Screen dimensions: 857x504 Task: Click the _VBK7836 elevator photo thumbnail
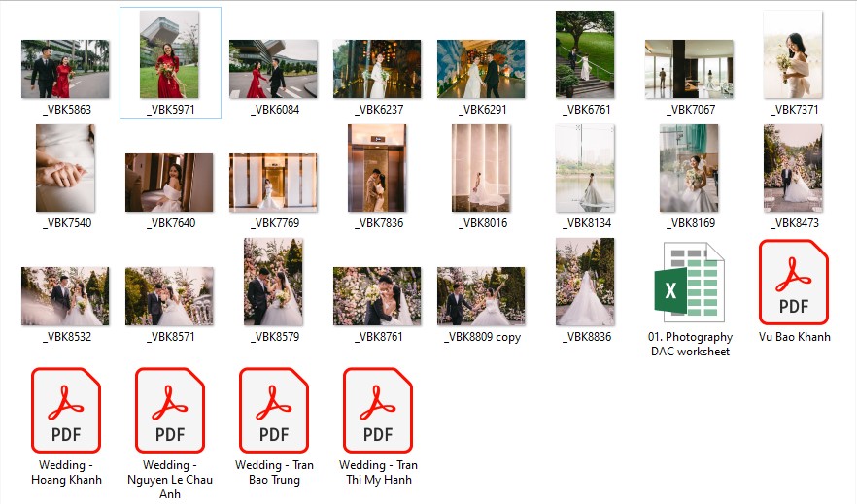(377, 168)
